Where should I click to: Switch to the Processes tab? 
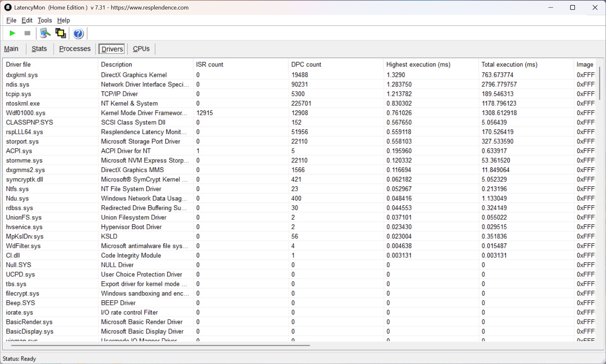75,49
